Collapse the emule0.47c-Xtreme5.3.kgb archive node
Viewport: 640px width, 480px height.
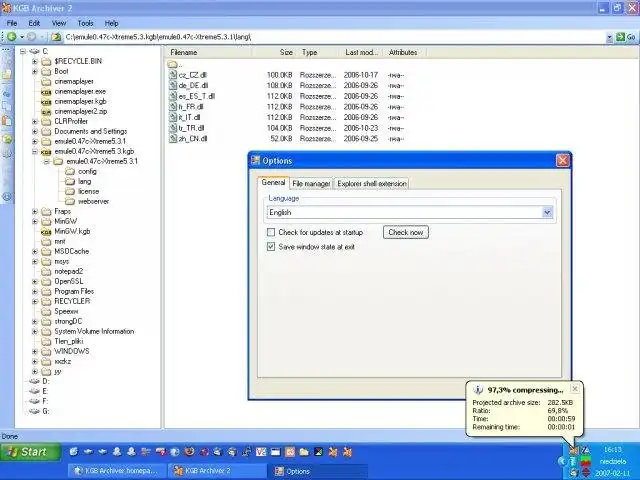[x=35, y=151]
